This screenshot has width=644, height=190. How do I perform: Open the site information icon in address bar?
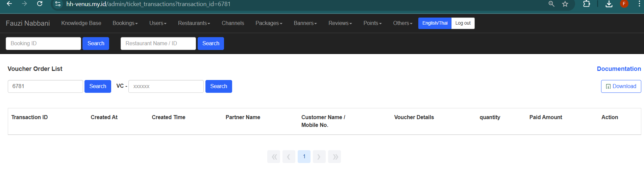pyautogui.click(x=58, y=4)
